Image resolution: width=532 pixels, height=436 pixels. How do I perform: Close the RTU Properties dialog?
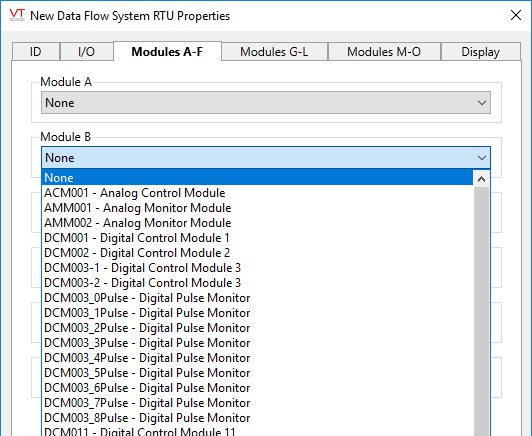pyautogui.click(x=516, y=15)
